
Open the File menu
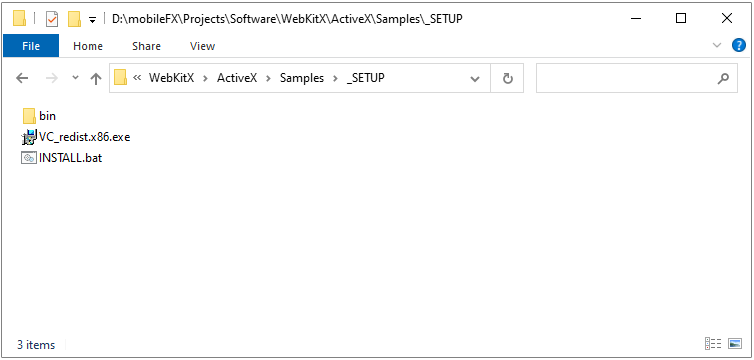pyautogui.click(x=31, y=46)
